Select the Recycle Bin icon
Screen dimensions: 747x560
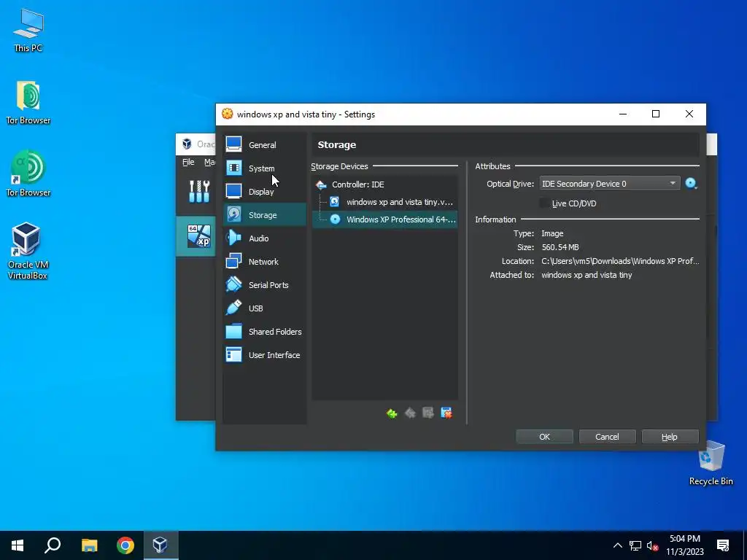(x=711, y=462)
